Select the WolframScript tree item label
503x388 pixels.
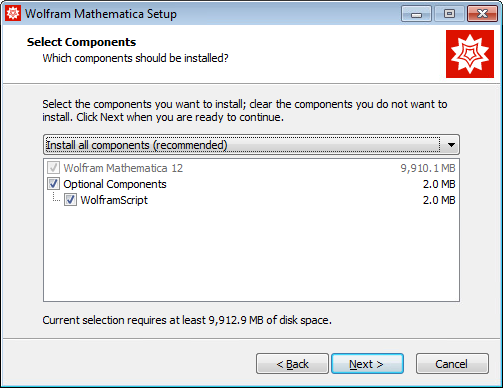pyautogui.click(x=114, y=200)
